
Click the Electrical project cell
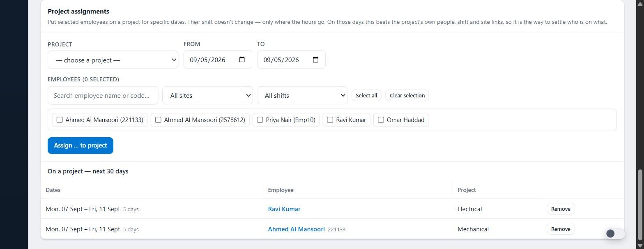[x=469, y=209]
